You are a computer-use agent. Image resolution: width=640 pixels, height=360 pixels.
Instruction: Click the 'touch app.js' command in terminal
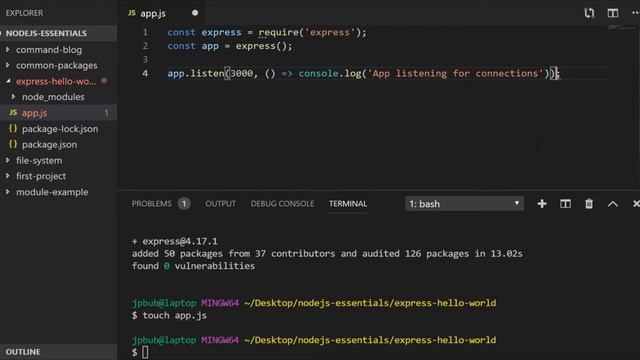pos(174,316)
